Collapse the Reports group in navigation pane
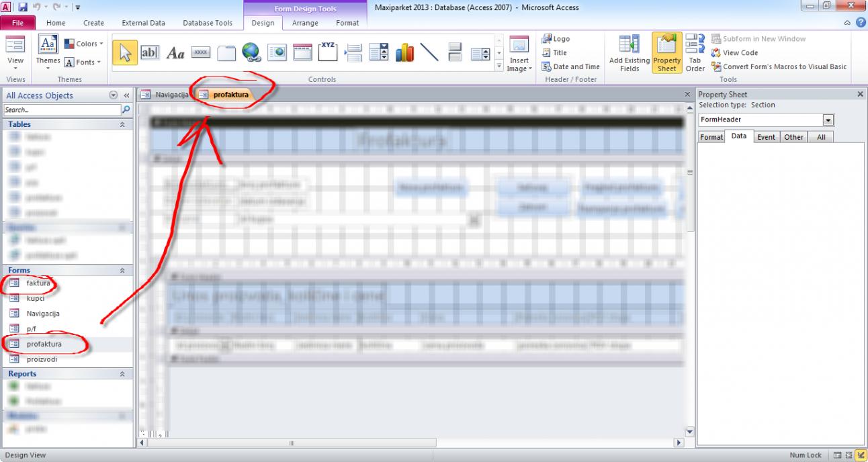Screen dimensions: 868x462 pyautogui.click(x=122, y=373)
